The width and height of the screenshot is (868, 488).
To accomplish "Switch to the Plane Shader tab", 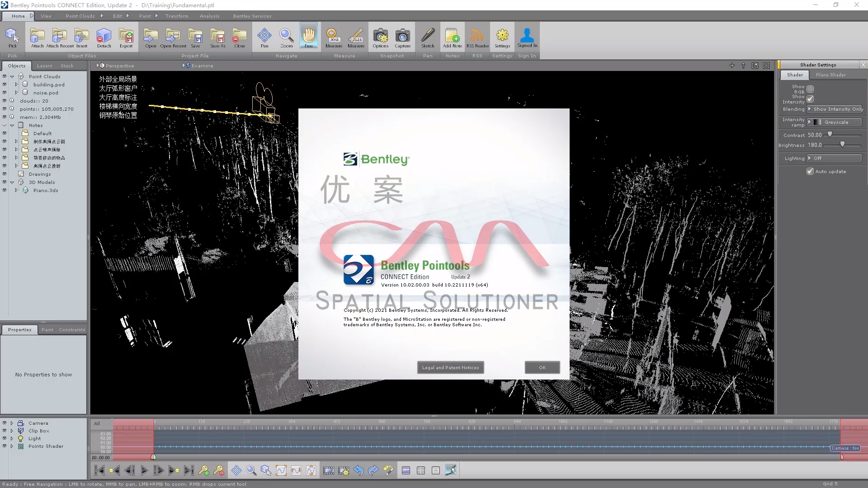I will 830,75.
